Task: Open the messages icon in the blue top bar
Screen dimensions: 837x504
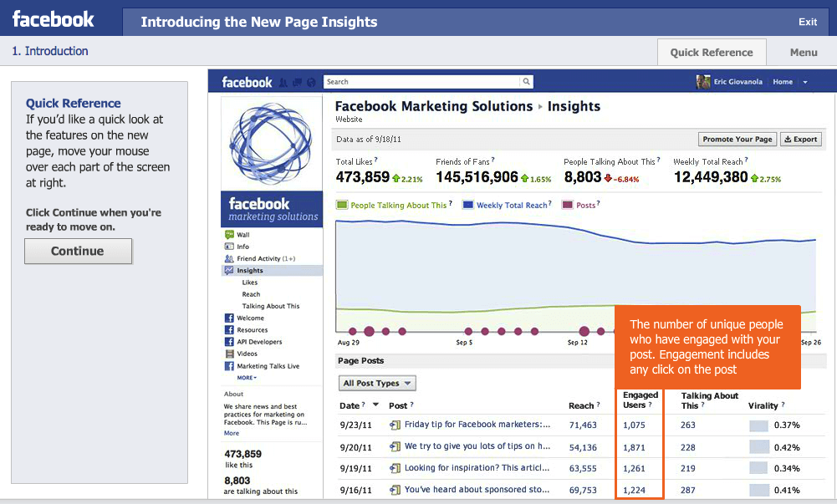Action: point(298,82)
